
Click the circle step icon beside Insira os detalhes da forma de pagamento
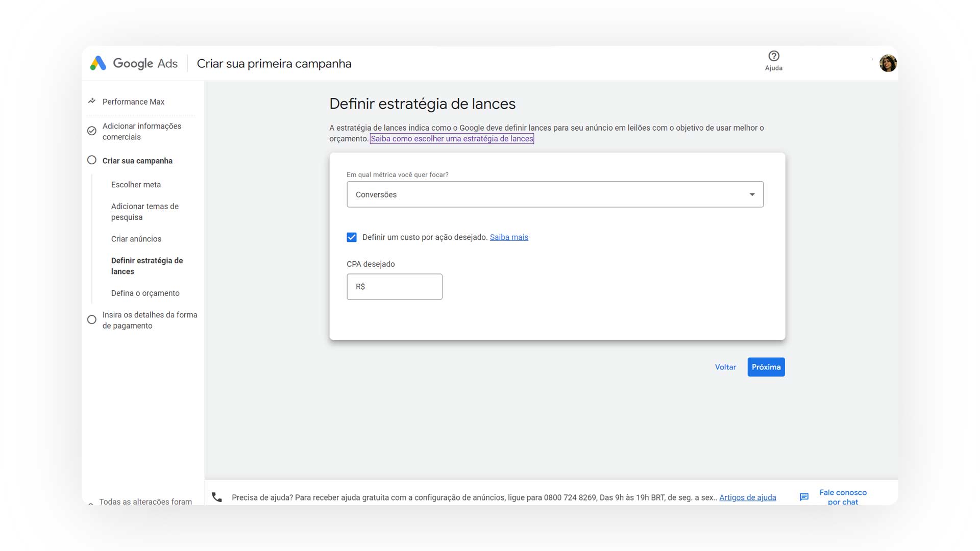click(92, 320)
